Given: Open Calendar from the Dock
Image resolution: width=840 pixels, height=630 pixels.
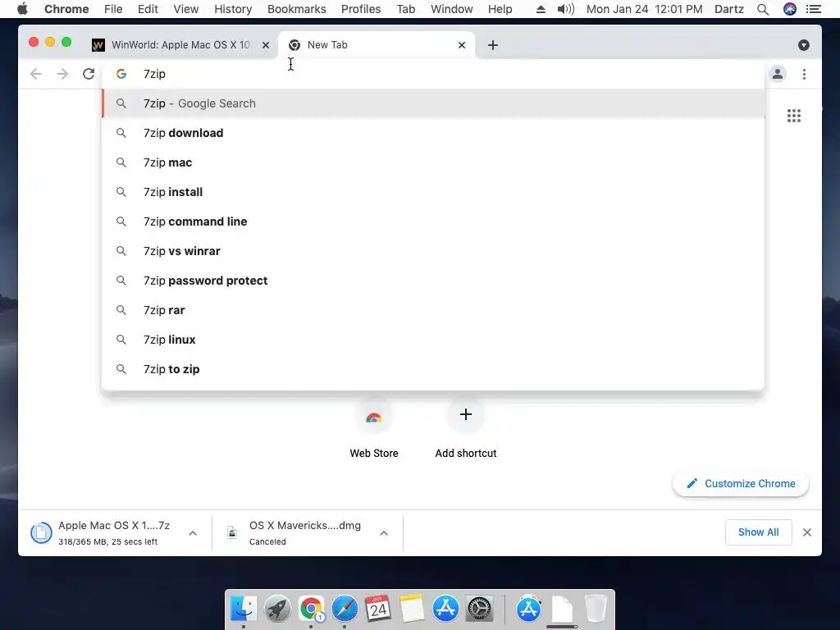Looking at the screenshot, I should point(378,609).
